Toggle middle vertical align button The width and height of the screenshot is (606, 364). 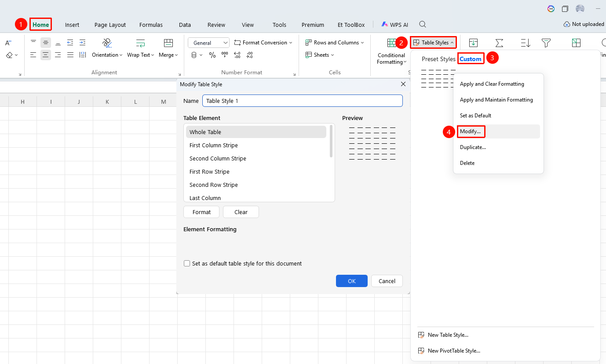(x=46, y=43)
